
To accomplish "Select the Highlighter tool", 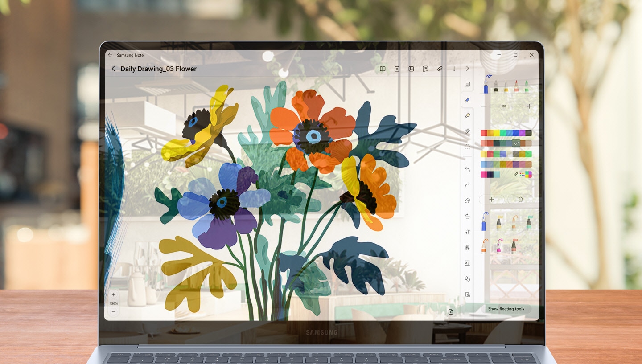I will coord(467,116).
